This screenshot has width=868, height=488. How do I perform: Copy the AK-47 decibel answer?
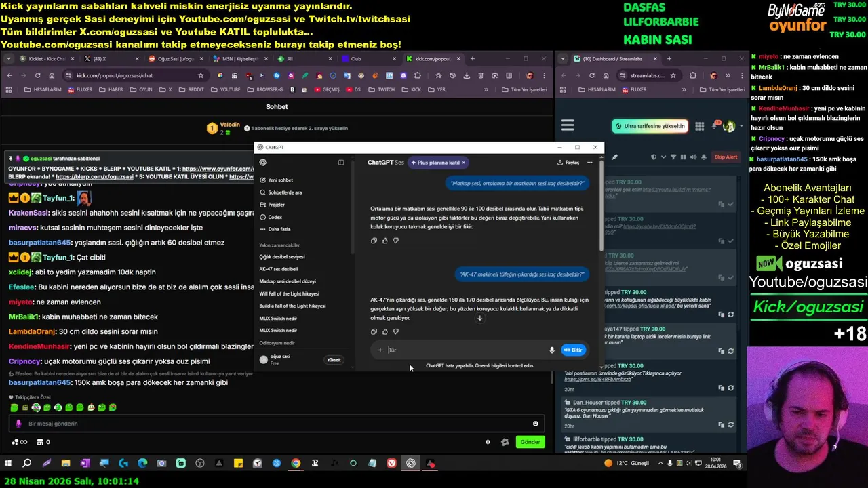[374, 331]
